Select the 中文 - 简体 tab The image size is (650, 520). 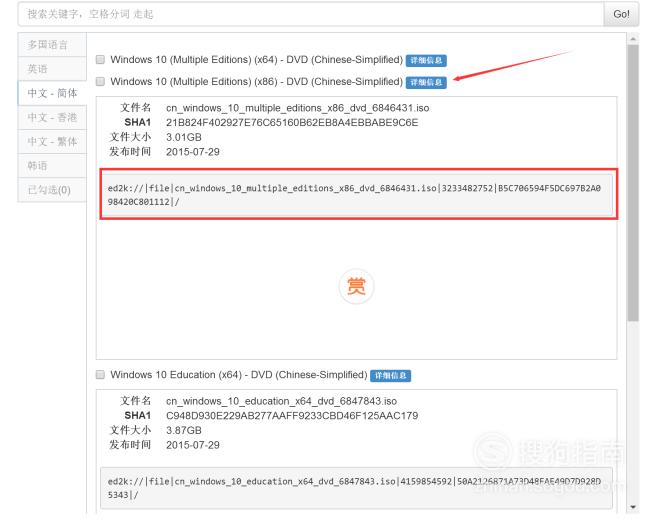[52, 93]
